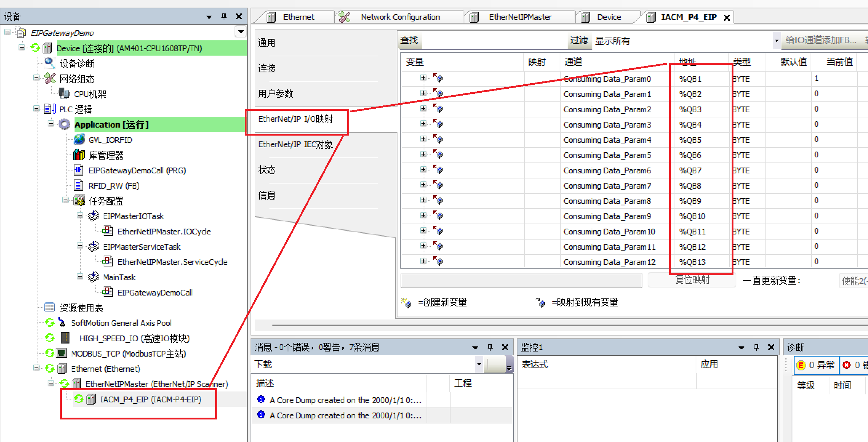868x442 pixels.
Task: Open the 下载 dropdown in the messages panel
Action: [479, 364]
